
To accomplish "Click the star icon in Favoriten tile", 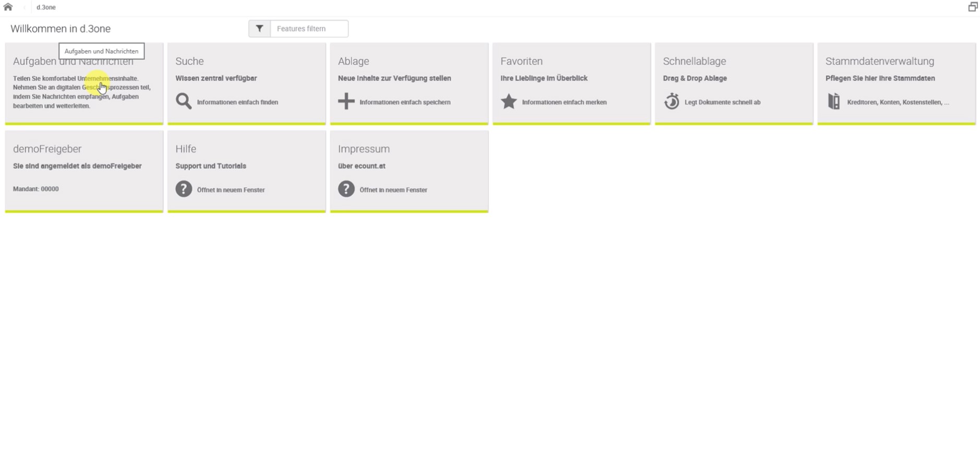I will pos(509,101).
